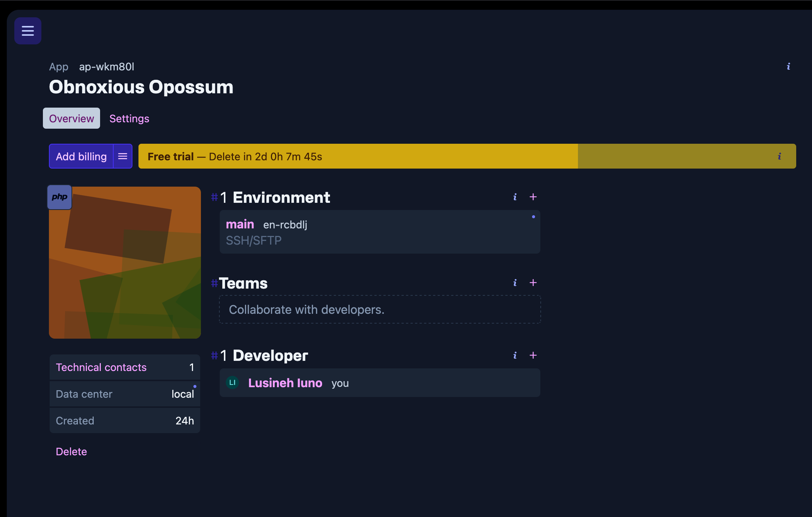
Task: View info about the Environment section
Action: 514,196
